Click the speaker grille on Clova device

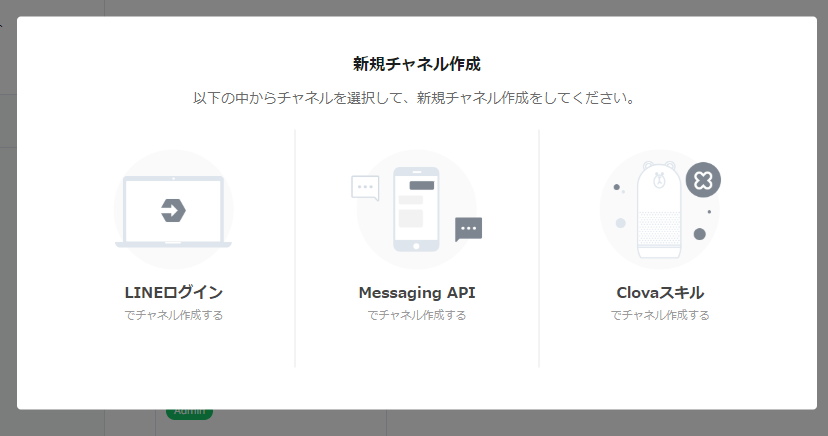658,229
